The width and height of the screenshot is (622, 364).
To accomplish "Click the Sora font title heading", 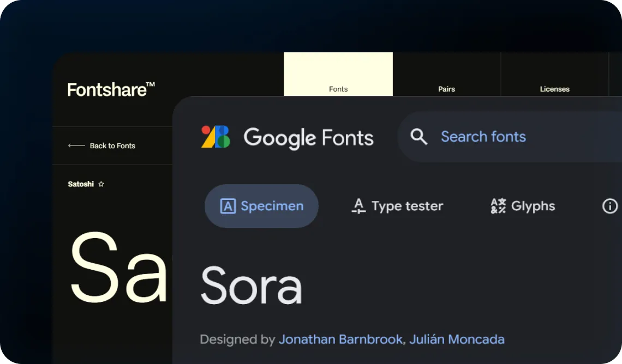I will [x=252, y=284].
